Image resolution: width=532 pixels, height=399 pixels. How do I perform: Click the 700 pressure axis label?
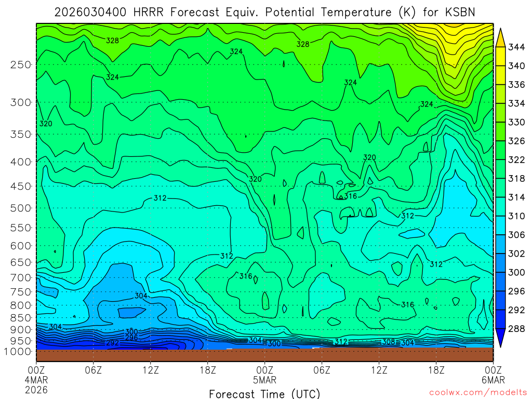[x=21, y=277]
